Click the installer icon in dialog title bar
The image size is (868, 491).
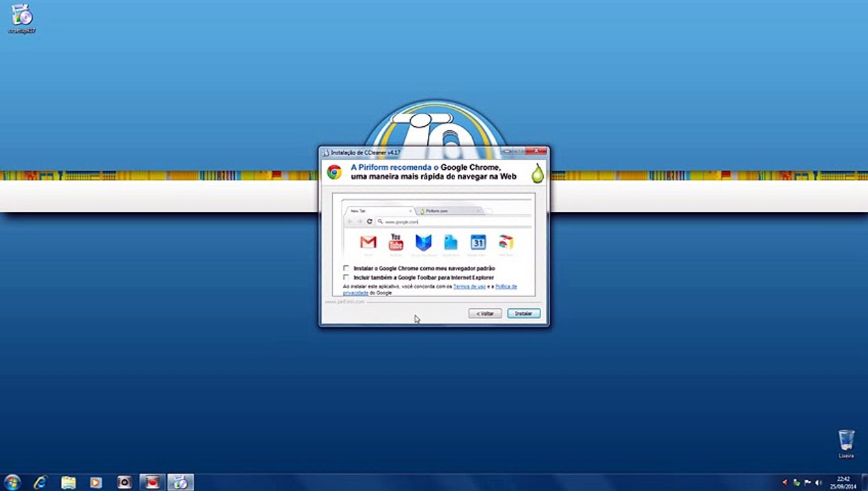click(325, 152)
